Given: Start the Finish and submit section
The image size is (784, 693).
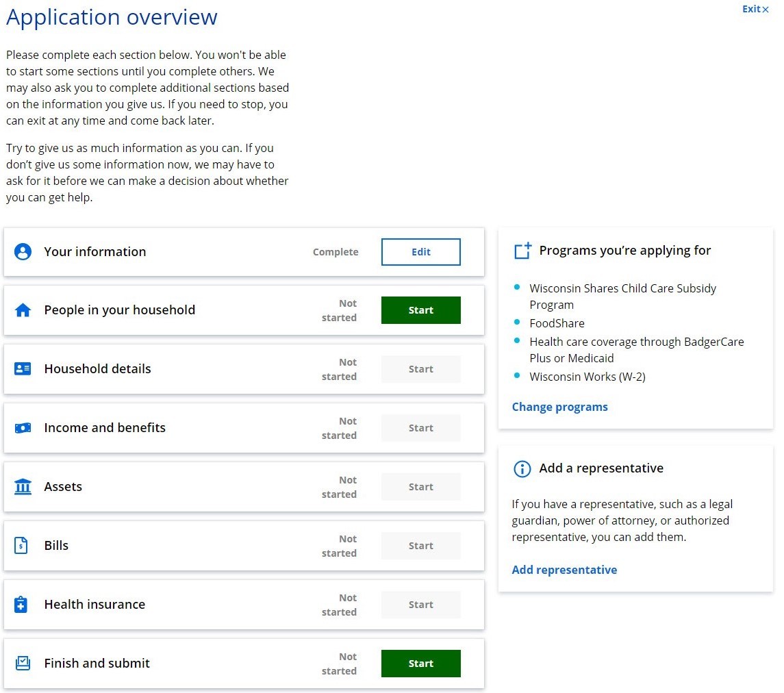Looking at the screenshot, I should (420, 664).
